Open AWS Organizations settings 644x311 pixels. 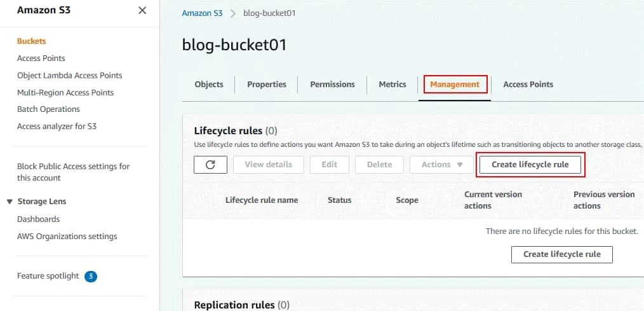point(67,236)
